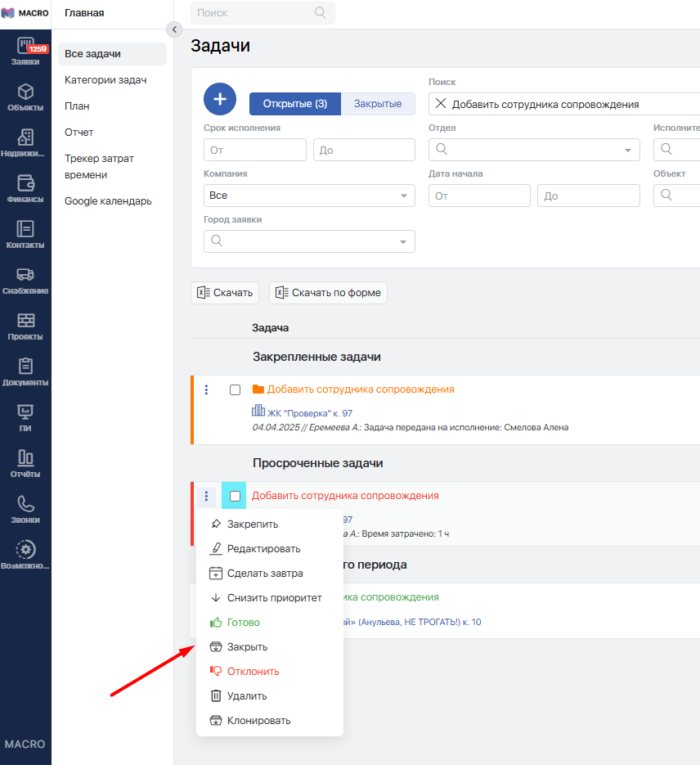The image size is (700, 765).
Task: Collapse the left navigation panel arrow
Action: point(173,29)
